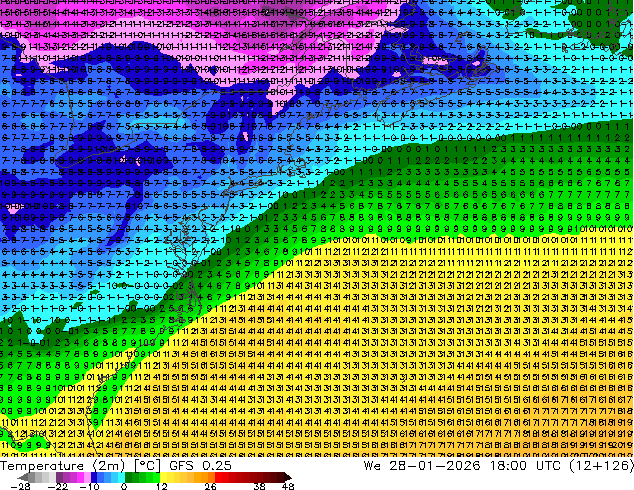Click the '-10' color scale label

89,486
